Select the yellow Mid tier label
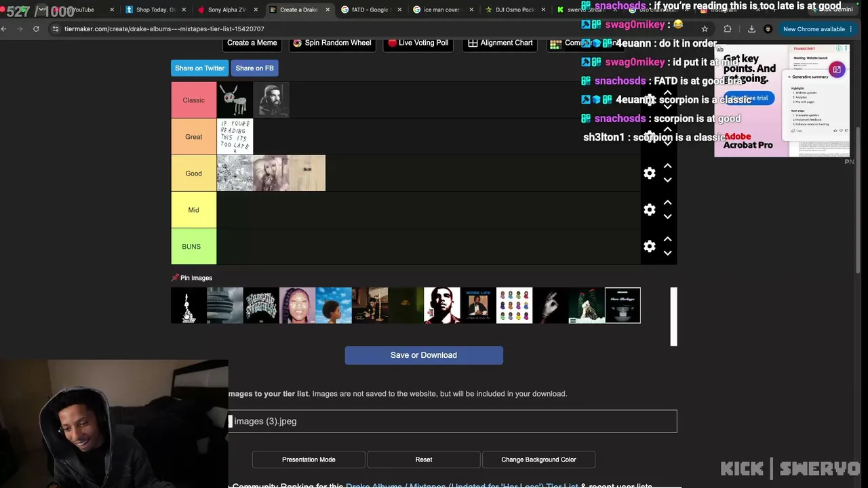Viewport: 868px width, 488px height. (x=193, y=210)
